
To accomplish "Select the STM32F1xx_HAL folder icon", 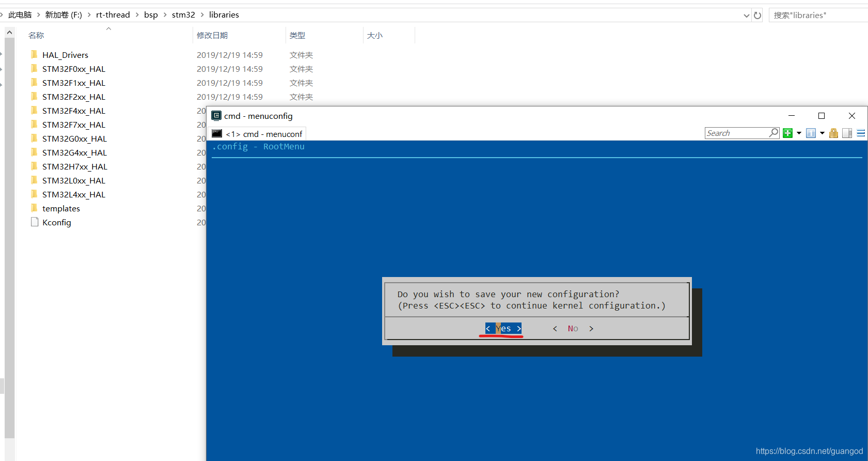I will click(34, 82).
